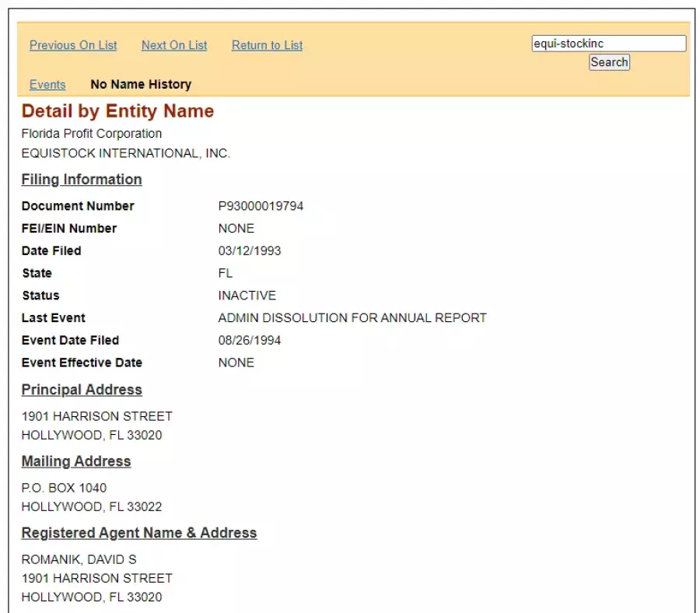
Task: Select 'P.O. BOX 1040' text
Action: pos(64,488)
